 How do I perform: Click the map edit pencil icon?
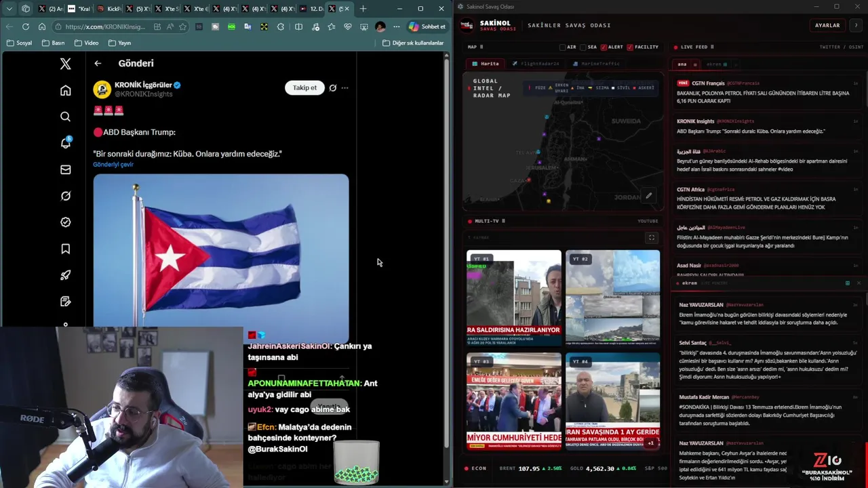pos(648,196)
